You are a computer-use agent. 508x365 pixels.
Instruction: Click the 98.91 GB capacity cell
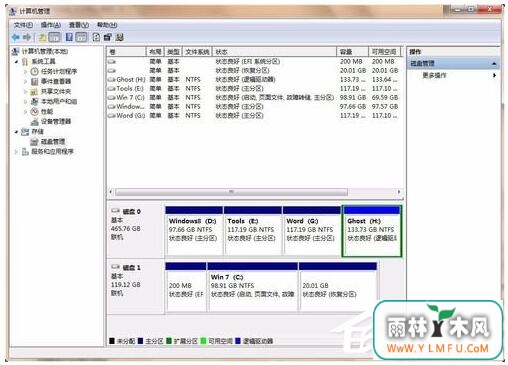coord(353,98)
